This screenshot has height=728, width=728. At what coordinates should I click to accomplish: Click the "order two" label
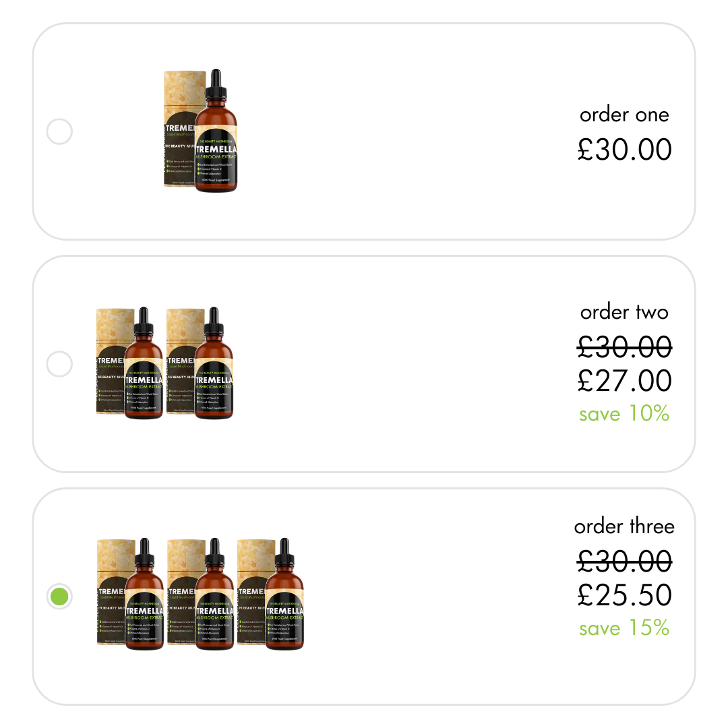pos(624,312)
